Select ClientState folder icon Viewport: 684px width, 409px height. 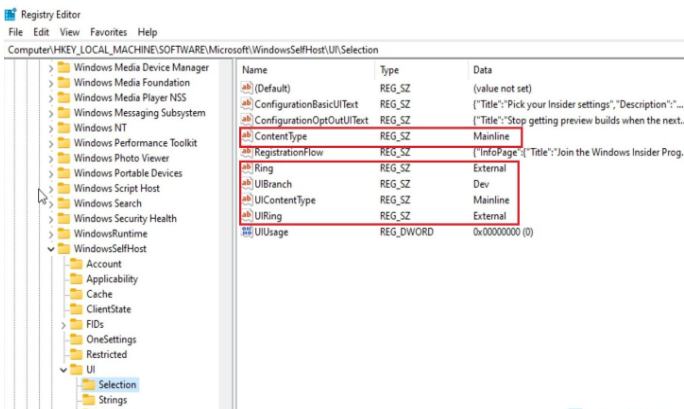[76, 309]
